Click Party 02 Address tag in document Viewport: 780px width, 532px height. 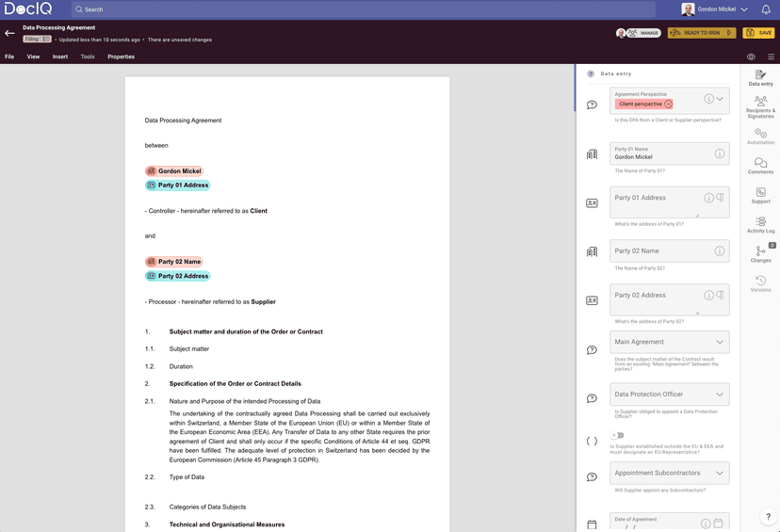178,276
